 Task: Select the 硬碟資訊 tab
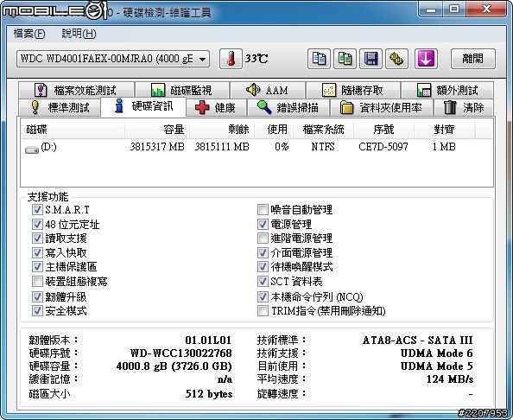(143, 106)
